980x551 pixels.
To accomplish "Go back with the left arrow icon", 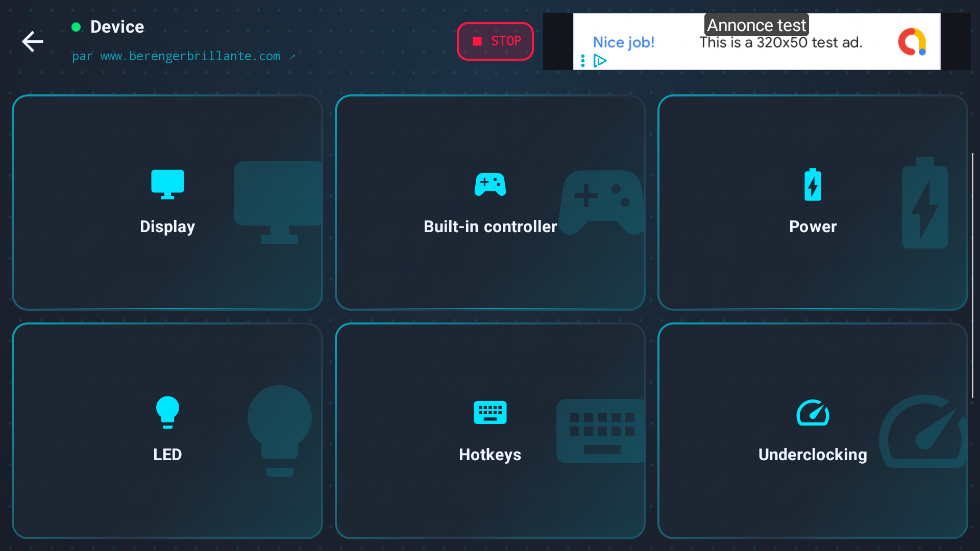I will click(32, 41).
